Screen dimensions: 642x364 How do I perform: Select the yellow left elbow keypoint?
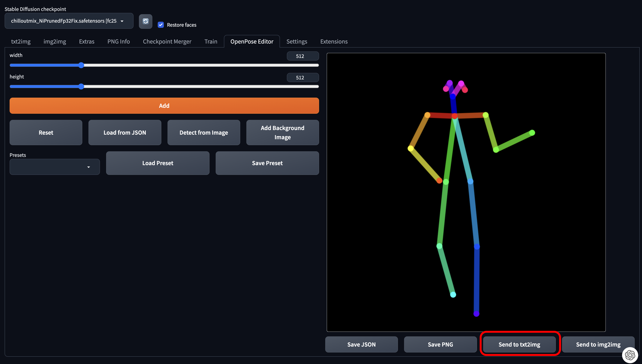click(411, 148)
